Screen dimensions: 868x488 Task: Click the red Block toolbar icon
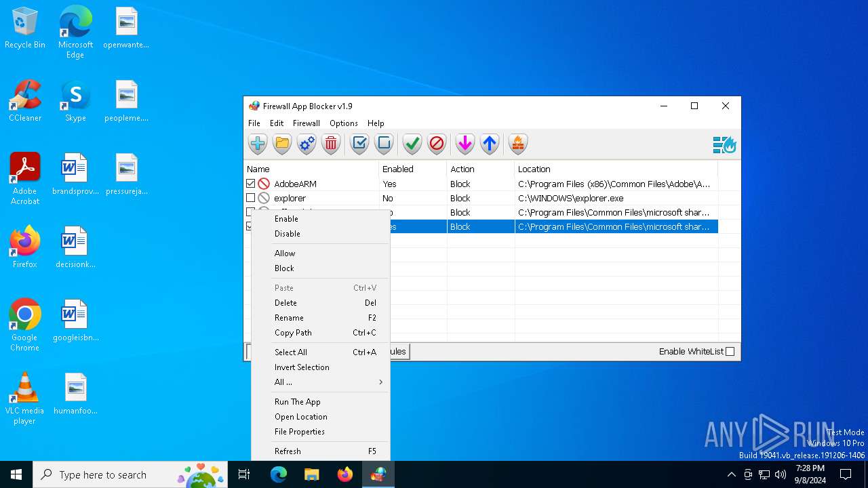(x=437, y=144)
